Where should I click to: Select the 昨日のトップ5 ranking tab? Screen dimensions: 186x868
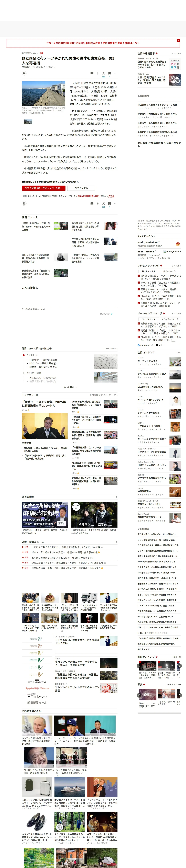click(x=170, y=271)
